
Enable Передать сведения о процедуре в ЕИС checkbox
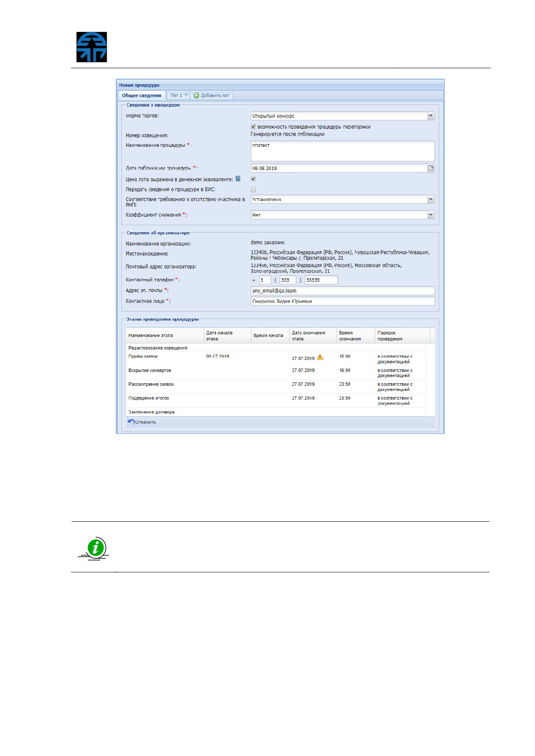(x=253, y=189)
